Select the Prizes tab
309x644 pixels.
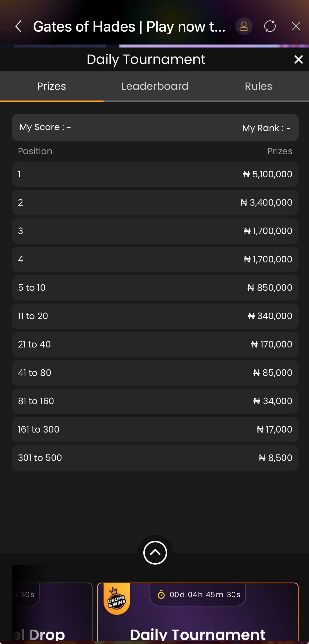51,86
